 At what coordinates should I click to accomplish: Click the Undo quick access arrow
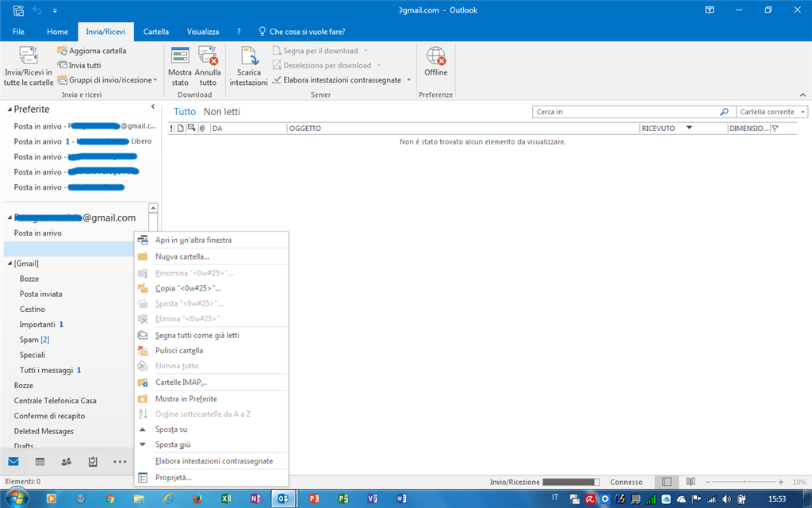36,10
